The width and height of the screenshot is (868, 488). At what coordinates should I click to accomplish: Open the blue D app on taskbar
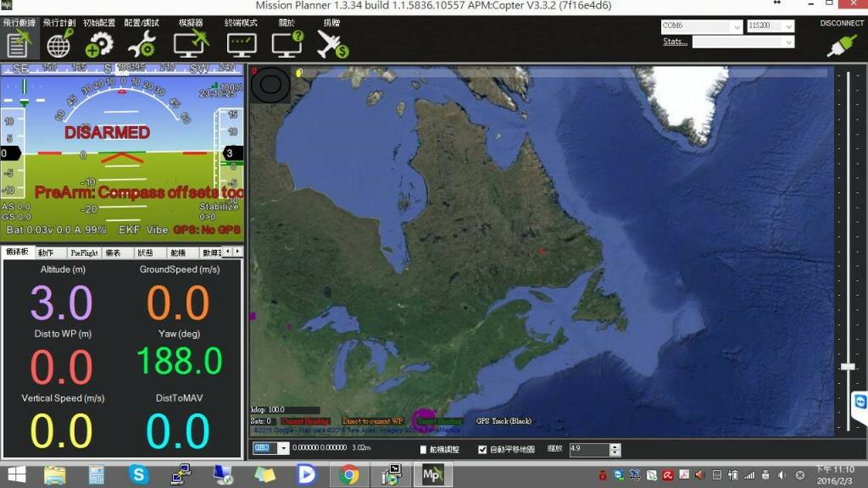coord(306,474)
